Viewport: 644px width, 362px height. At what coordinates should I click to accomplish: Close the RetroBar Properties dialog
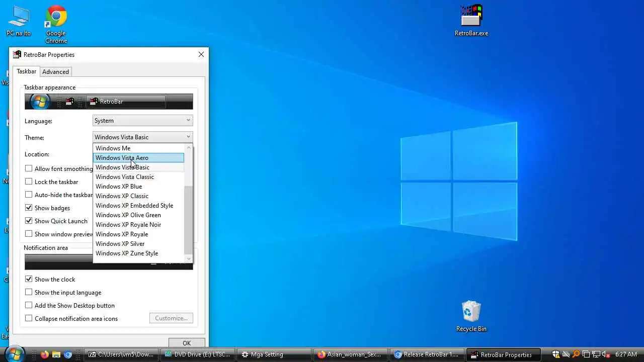tap(201, 54)
